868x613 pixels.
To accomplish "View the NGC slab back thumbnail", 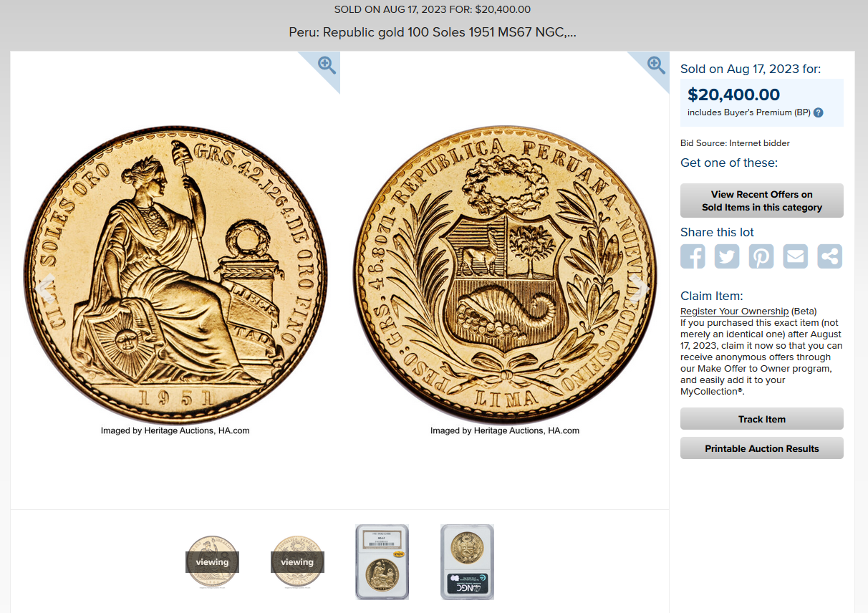I will coord(467,561).
